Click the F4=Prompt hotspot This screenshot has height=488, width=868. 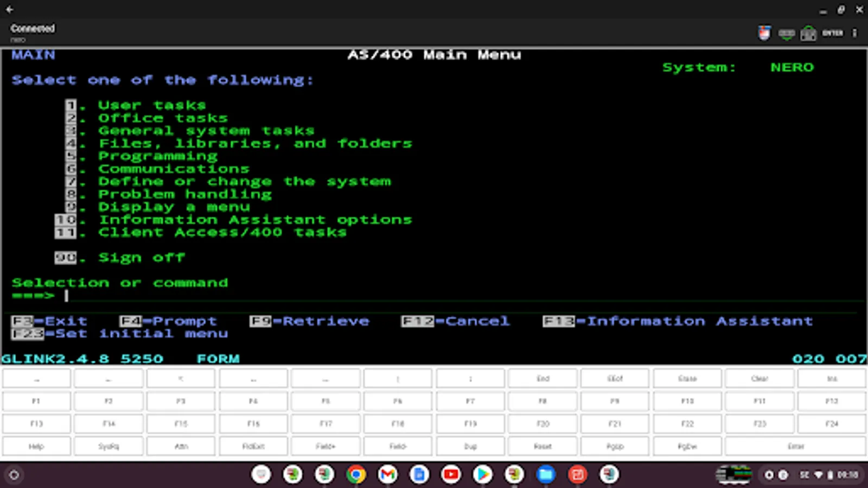168,321
